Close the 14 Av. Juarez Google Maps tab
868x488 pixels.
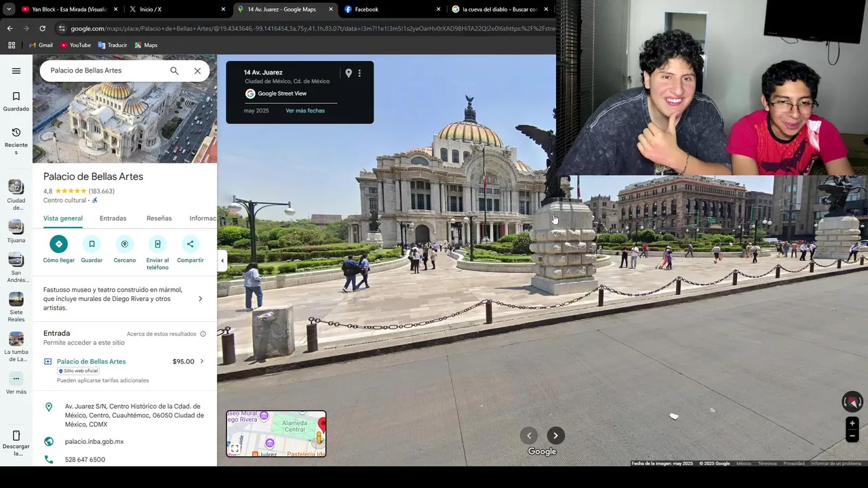(x=331, y=9)
